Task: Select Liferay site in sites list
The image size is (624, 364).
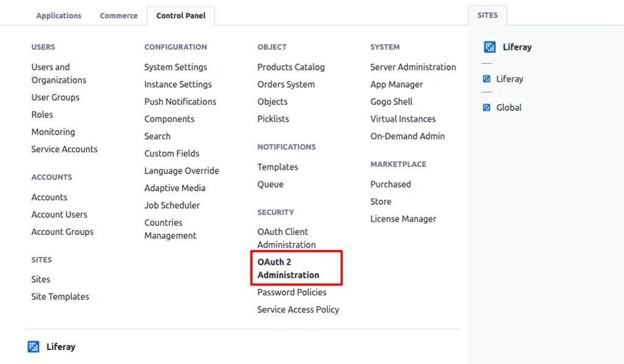Action: pos(509,79)
